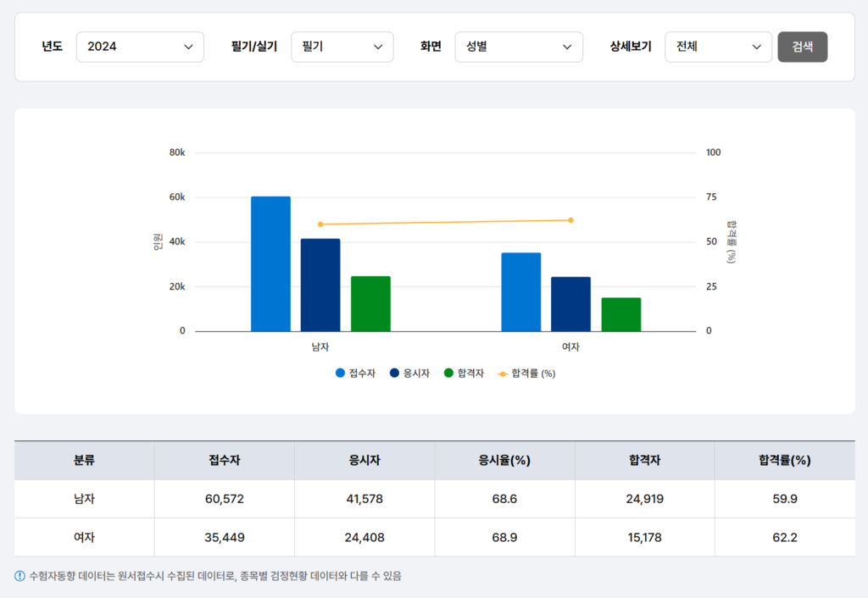The image size is (868, 598).
Task: Click the yellow pass-rate point above 여자 bars
Action: coord(571,219)
